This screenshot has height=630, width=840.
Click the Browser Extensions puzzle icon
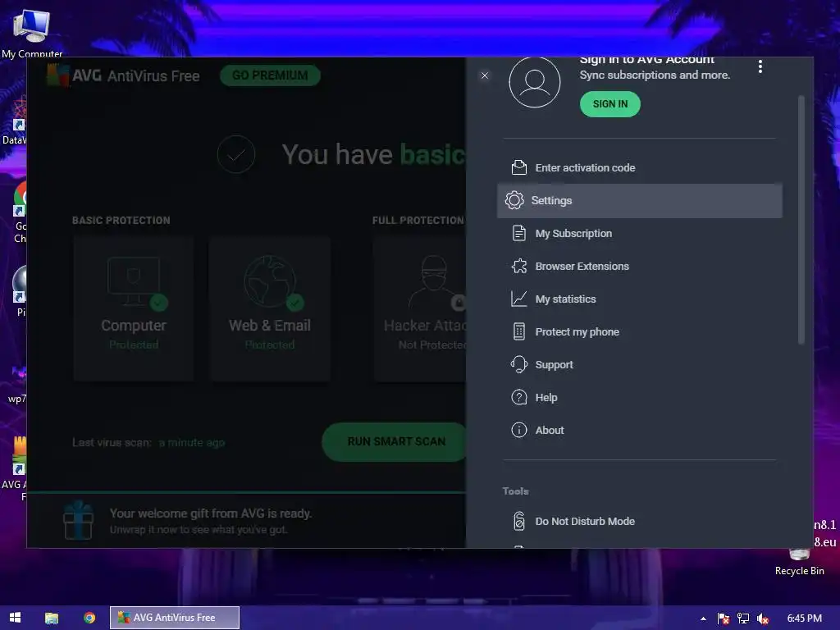[x=518, y=266]
